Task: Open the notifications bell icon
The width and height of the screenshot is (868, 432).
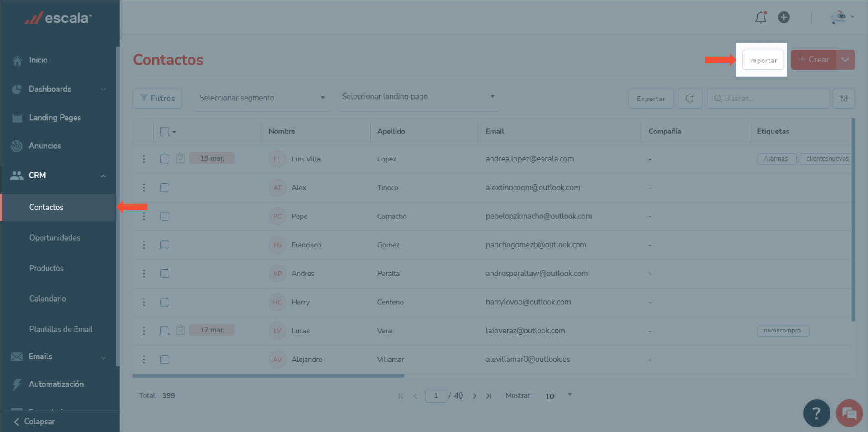Action: pyautogui.click(x=761, y=17)
